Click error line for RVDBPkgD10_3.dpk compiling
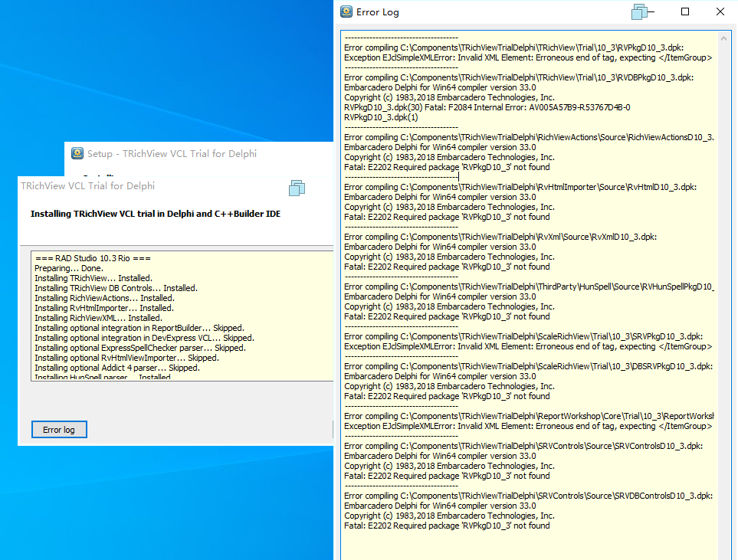The height and width of the screenshot is (560, 738). 519,77
